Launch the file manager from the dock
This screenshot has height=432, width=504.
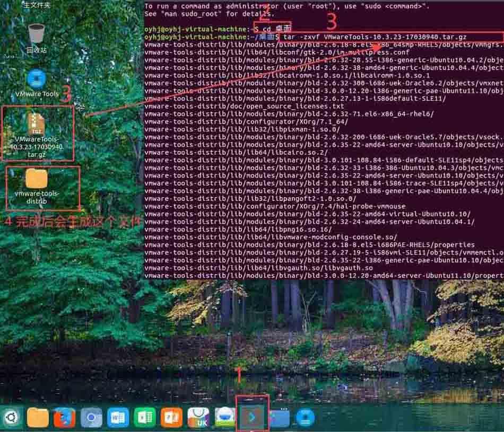tap(38, 418)
